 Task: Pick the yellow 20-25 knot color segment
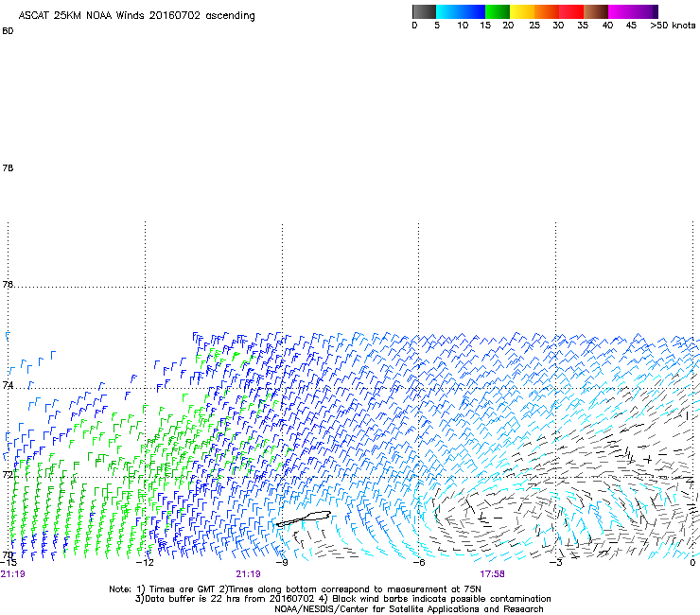click(x=522, y=11)
